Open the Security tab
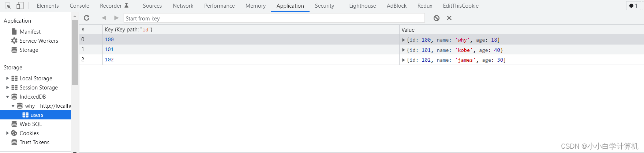The image size is (644, 153). pos(325,6)
